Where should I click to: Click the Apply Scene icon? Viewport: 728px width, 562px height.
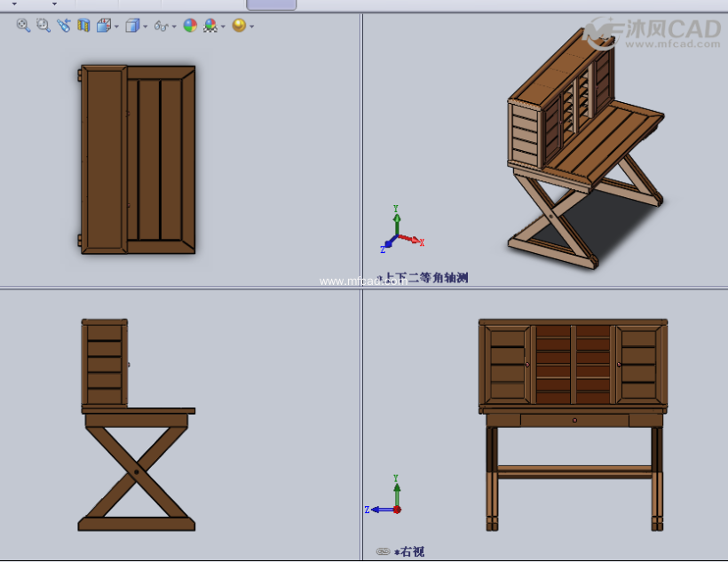click(x=210, y=26)
